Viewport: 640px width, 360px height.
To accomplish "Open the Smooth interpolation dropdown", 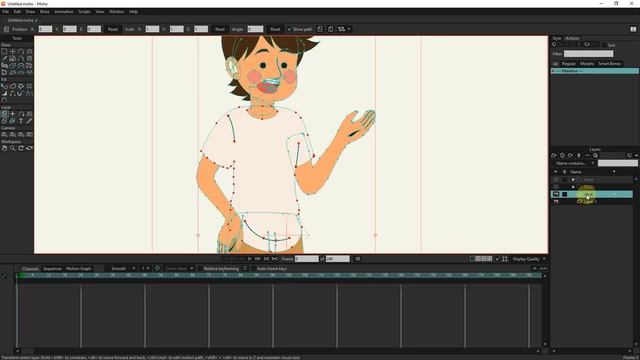I will click(122, 269).
